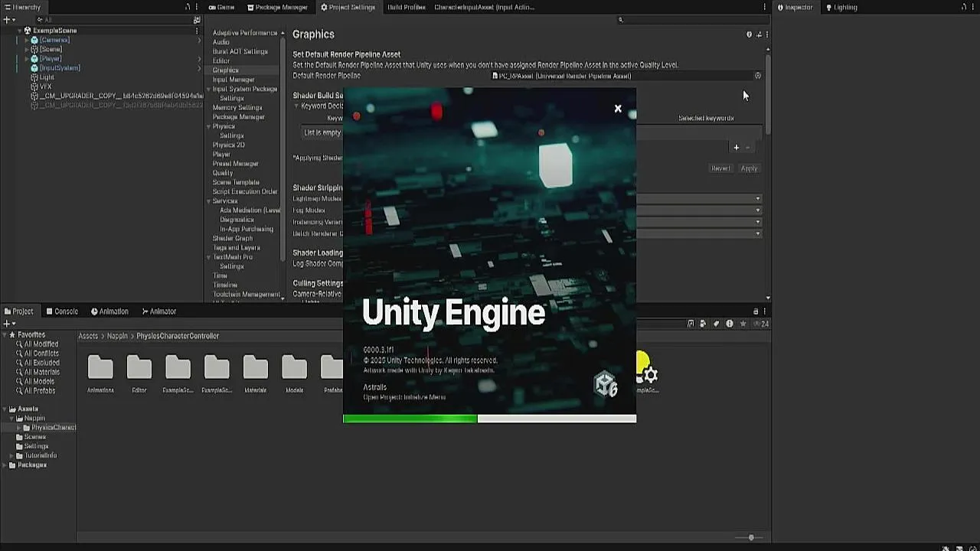Click the Apply button
The width and height of the screenshot is (980, 551).
point(749,168)
